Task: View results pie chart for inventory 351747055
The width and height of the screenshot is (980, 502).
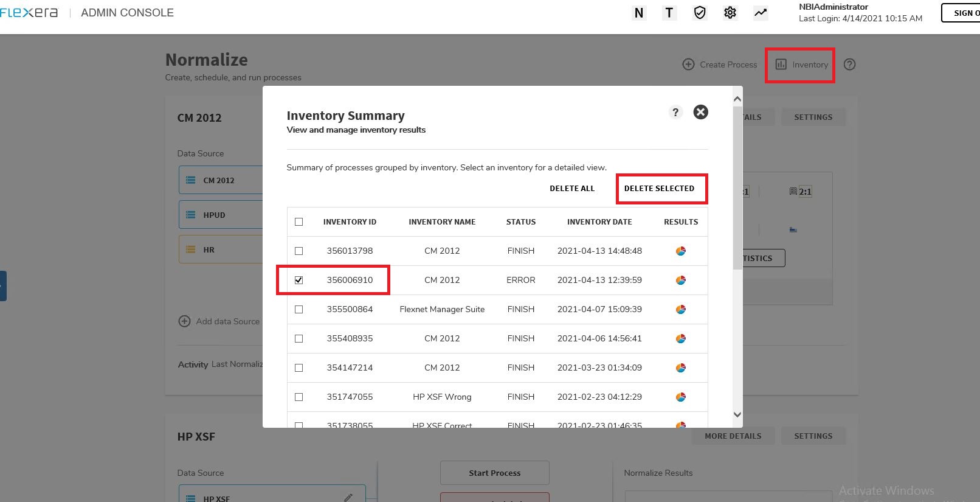Action: tap(681, 397)
